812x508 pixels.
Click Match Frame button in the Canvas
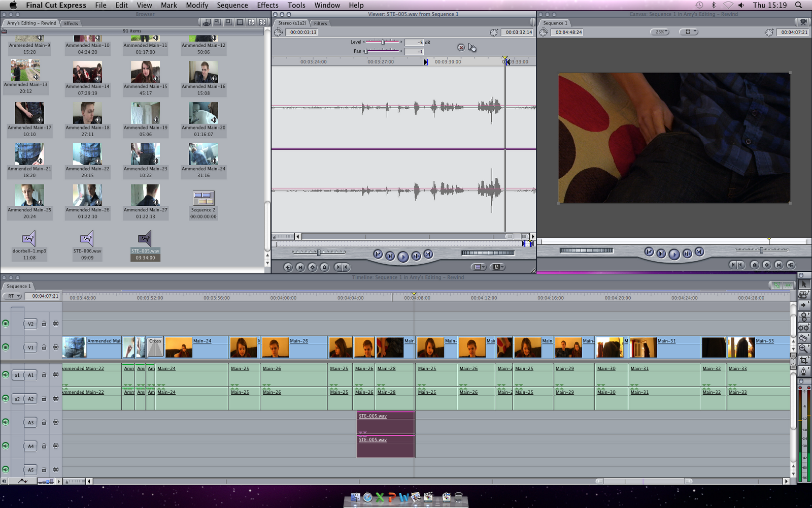[791, 265]
